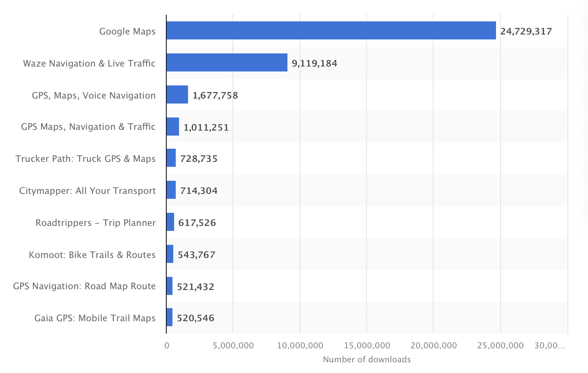Viewport: 588px width, 373px height.
Task: Click the value 543,767
Action: point(196,255)
